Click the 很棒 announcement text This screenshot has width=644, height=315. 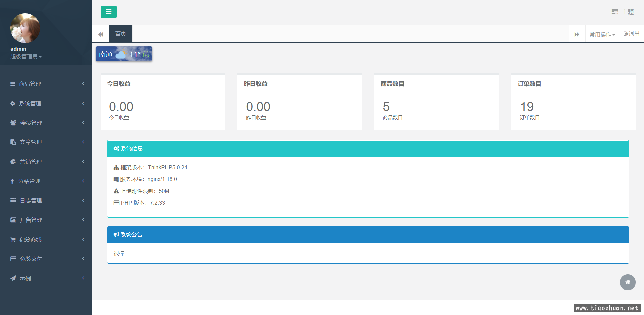click(x=119, y=253)
